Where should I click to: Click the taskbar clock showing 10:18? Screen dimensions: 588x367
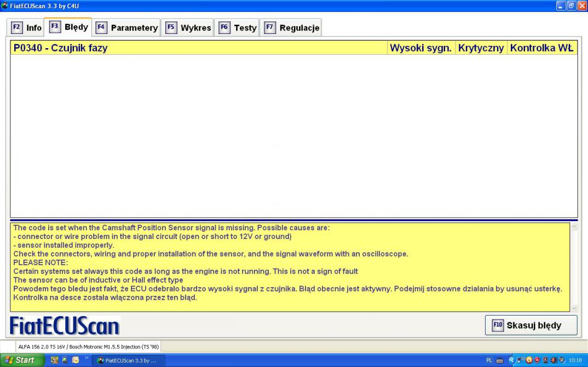pos(575,360)
